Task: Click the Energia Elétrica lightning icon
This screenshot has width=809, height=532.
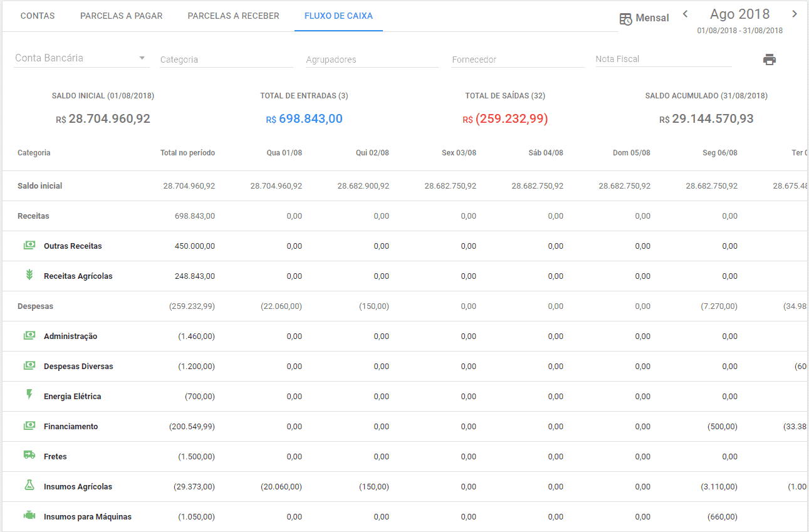Action: [29, 395]
